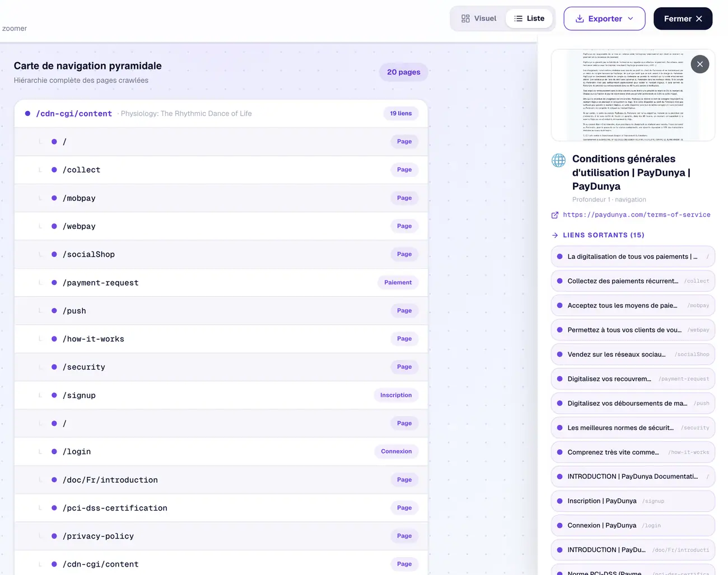Switch to the Visuel view
The image size is (728, 575).
(x=478, y=18)
